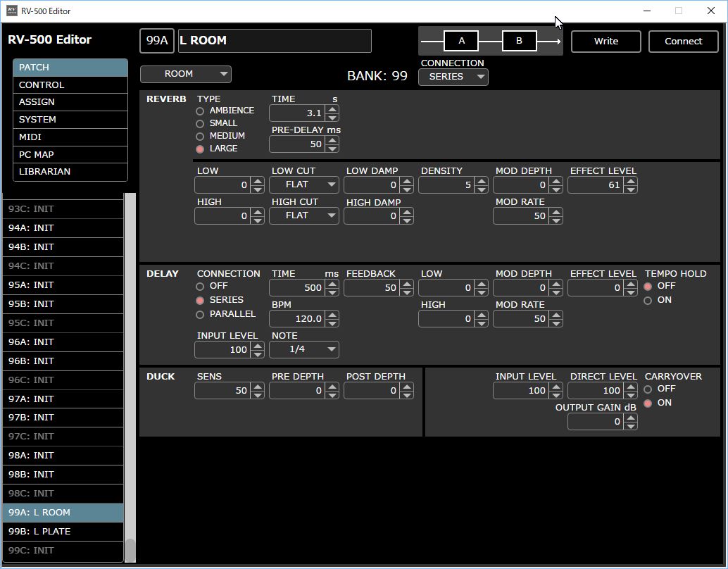728x569 pixels.
Task: Open the delay NOTE 1/4 dropdown
Action: (303, 349)
